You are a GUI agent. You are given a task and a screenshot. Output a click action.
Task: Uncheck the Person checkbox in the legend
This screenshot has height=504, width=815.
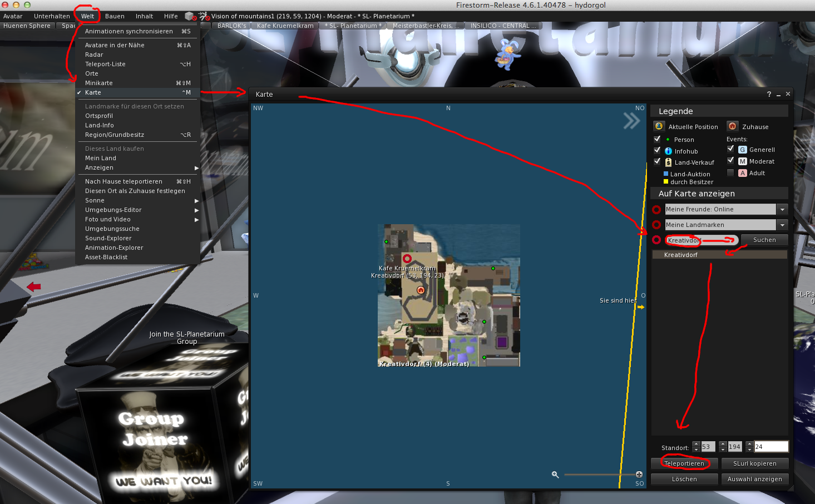click(657, 139)
